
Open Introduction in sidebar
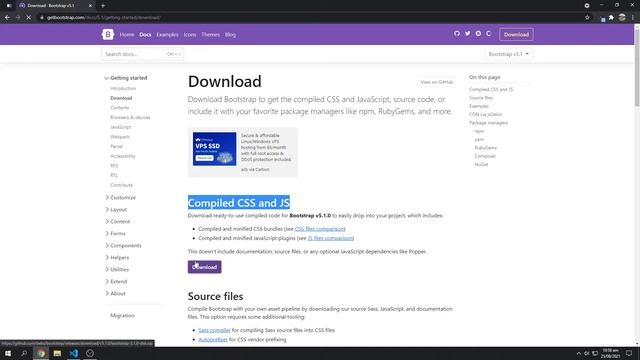click(123, 89)
